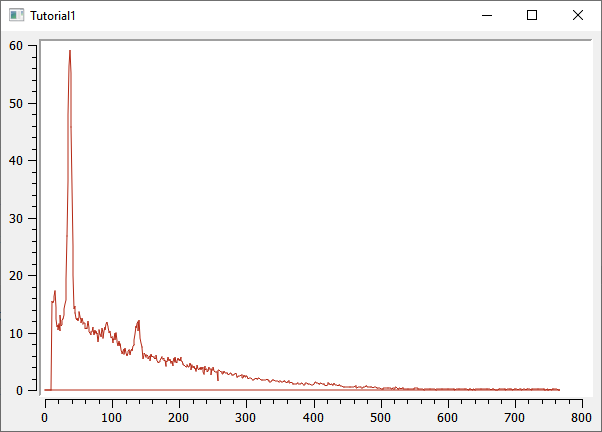Image resolution: width=602 pixels, height=432 pixels.
Task: Click the 700 label on the x-axis
Action: pyautogui.click(x=514, y=417)
